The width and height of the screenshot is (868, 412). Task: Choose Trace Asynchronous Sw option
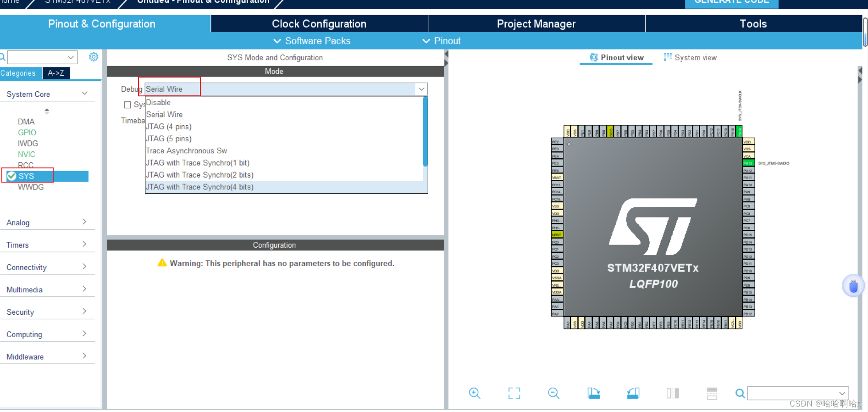click(186, 151)
